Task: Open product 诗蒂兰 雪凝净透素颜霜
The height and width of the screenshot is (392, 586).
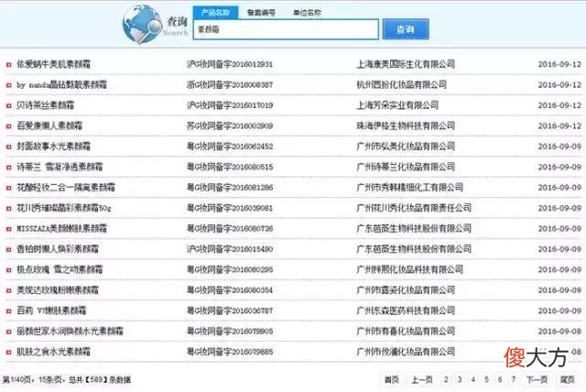Action: [60, 167]
